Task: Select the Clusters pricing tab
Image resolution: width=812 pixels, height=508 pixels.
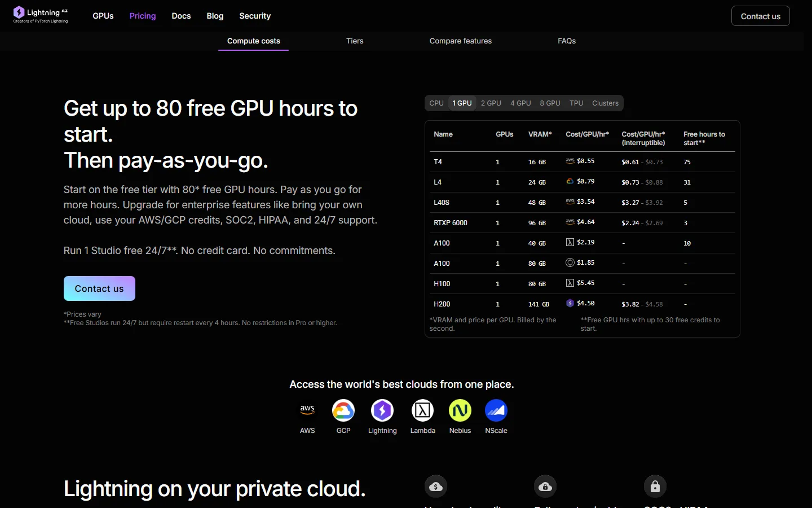Action: [606, 103]
